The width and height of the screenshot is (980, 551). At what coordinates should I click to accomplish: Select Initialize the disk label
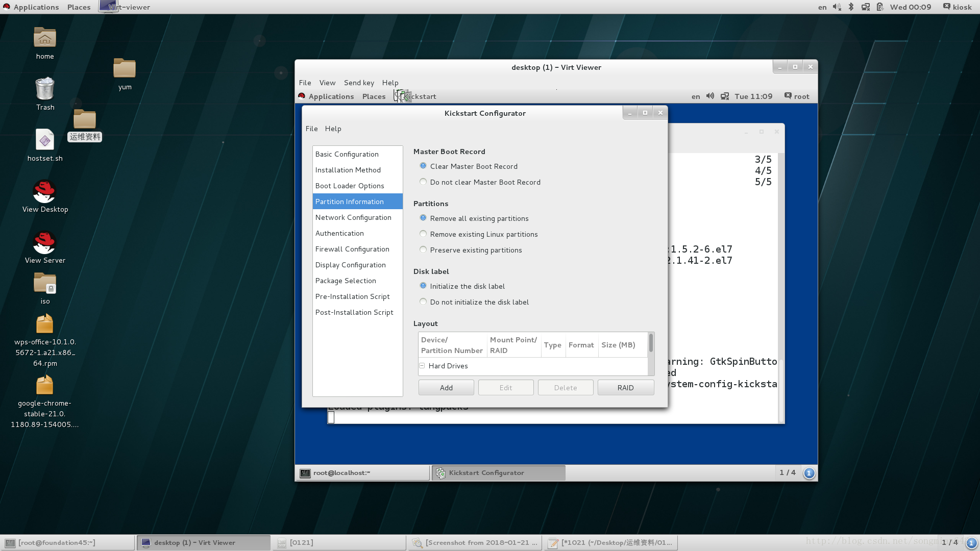click(x=423, y=286)
